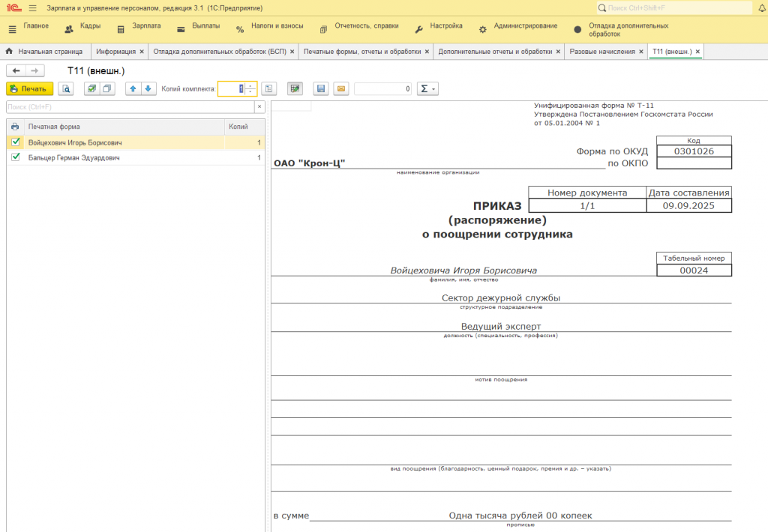768x532 pixels.
Task: Click the Печать button
Action: pyautogui.click(x=29, y=88)
